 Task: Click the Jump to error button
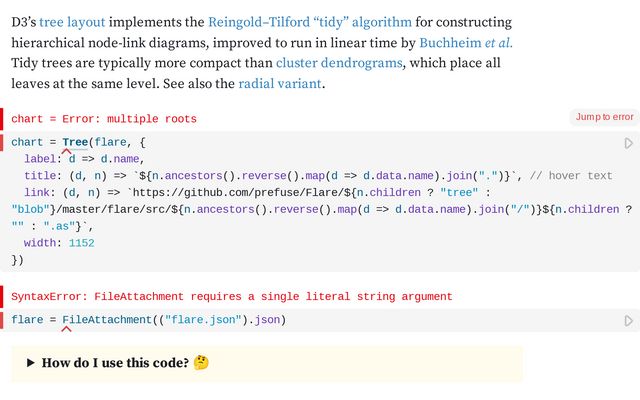click(604, 117)
